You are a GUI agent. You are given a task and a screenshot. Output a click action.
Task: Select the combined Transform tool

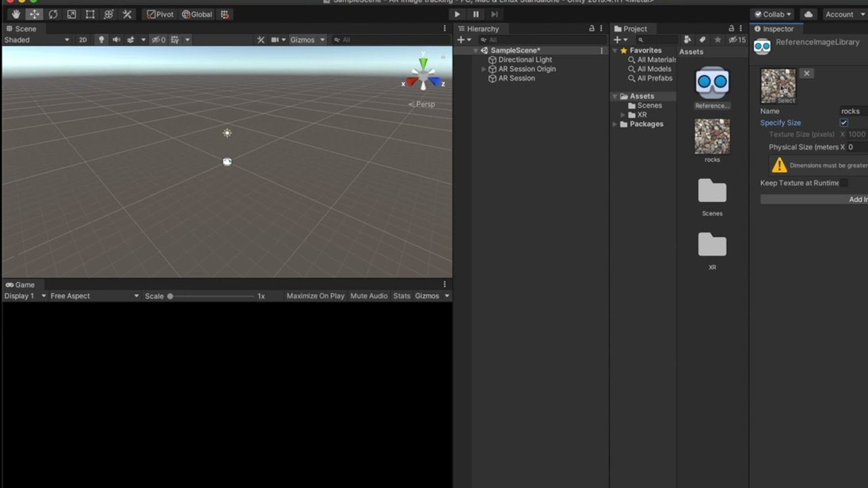pos(108,14)
